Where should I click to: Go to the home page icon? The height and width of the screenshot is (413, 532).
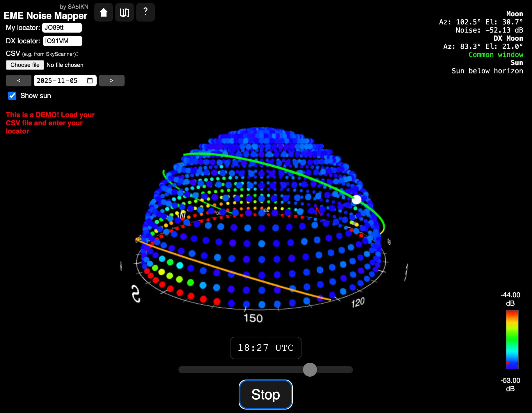(104, 13)
